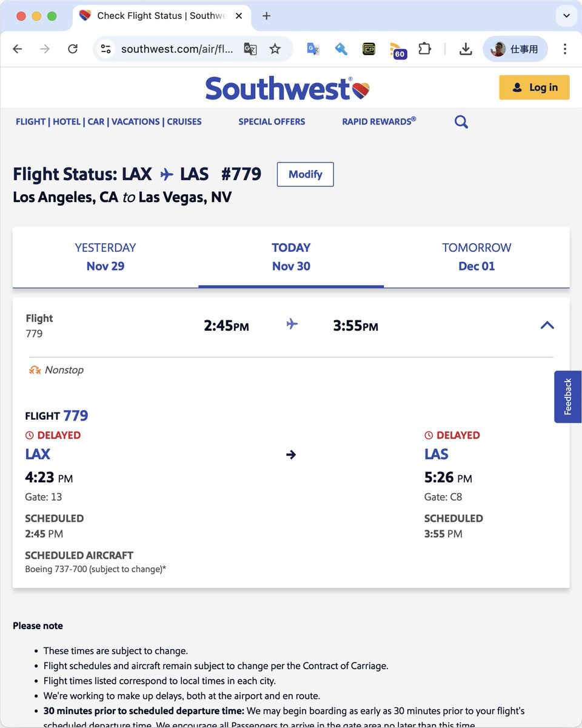Screen dimensions: 582x728
Task: Click the Southwest heart logo
Action: [x=361, y=90]
